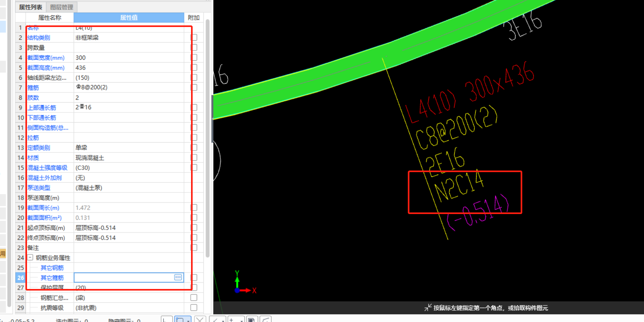Open the ellipsis editor for 其它箍筋
644x322 pixels.
pyautogui.click(x=178, y=277)
